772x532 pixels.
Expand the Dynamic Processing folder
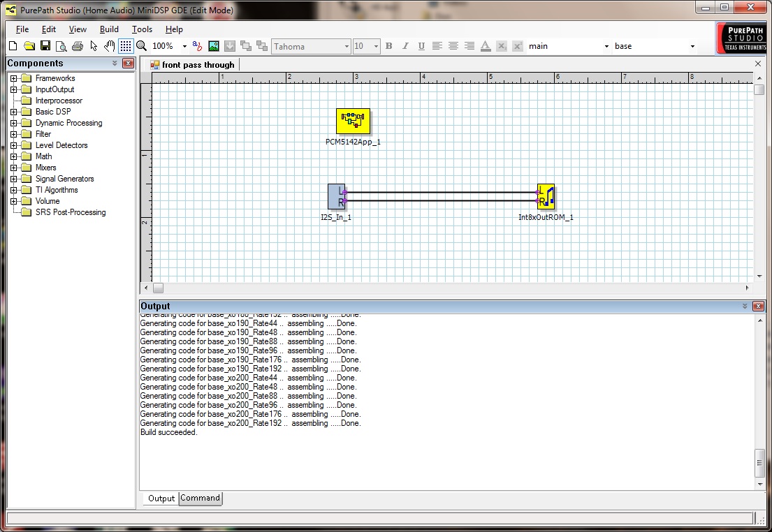[x=14, y=123]
